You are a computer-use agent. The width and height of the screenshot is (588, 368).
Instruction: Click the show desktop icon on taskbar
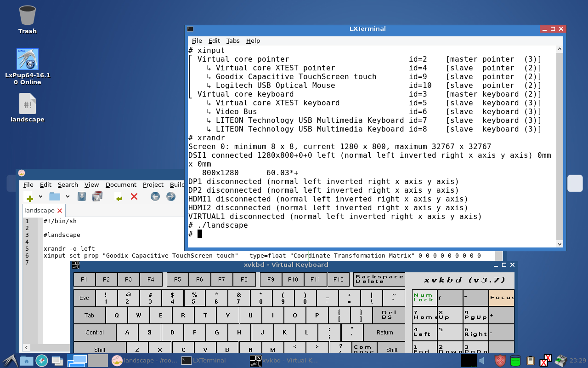coord(57,361)
